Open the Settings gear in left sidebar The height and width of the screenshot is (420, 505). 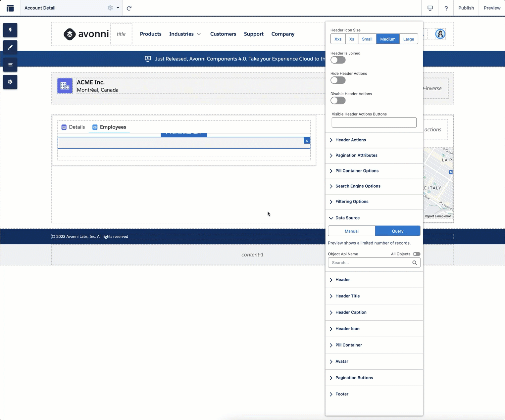pos(10,82)
